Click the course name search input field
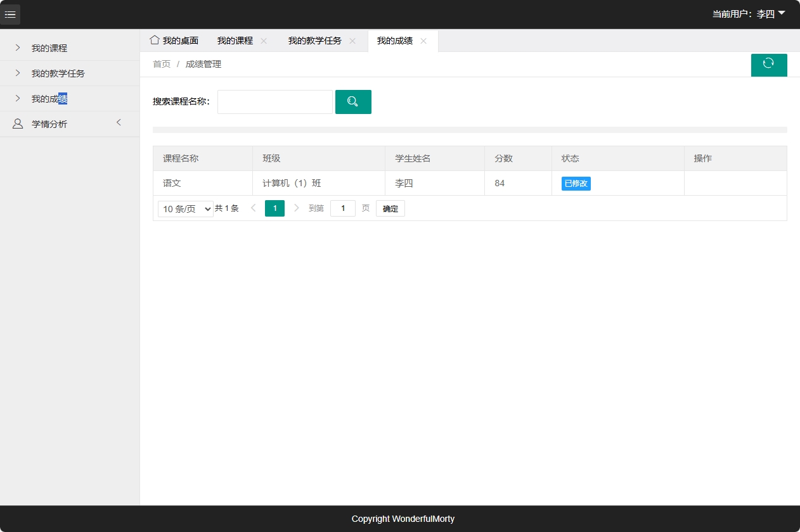Viewport: 800px width, 532px height. (x=274, y=101)
